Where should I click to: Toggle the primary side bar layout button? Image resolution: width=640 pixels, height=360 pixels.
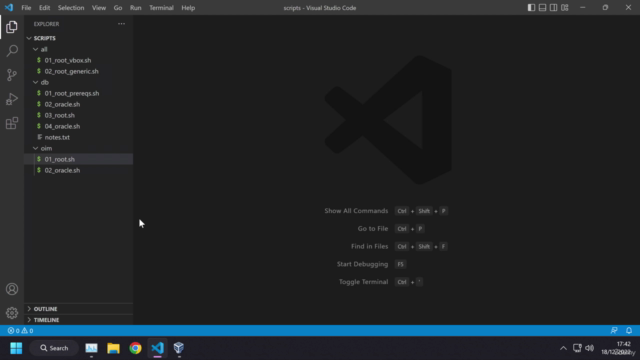(x=531, y=8)
